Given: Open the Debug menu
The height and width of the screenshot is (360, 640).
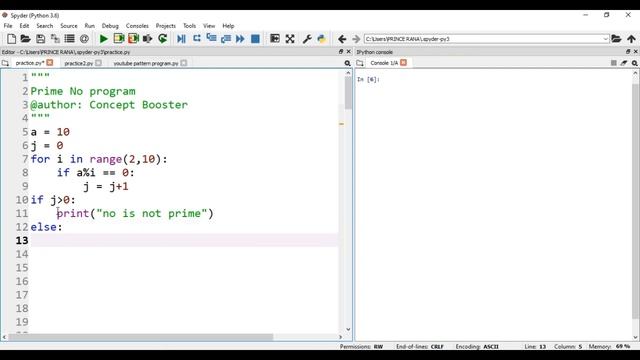Looking at the screenshot, I should [x=110, y=26].
